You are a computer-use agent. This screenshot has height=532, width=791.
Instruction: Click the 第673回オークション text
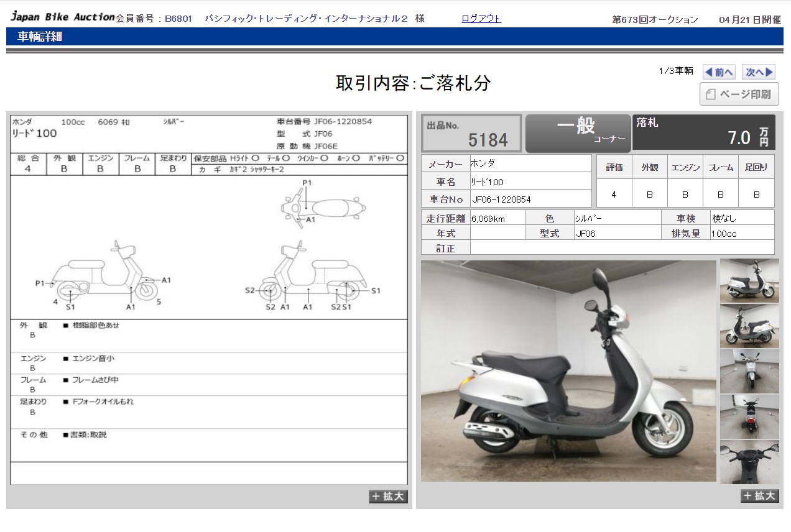coord(655,19)
